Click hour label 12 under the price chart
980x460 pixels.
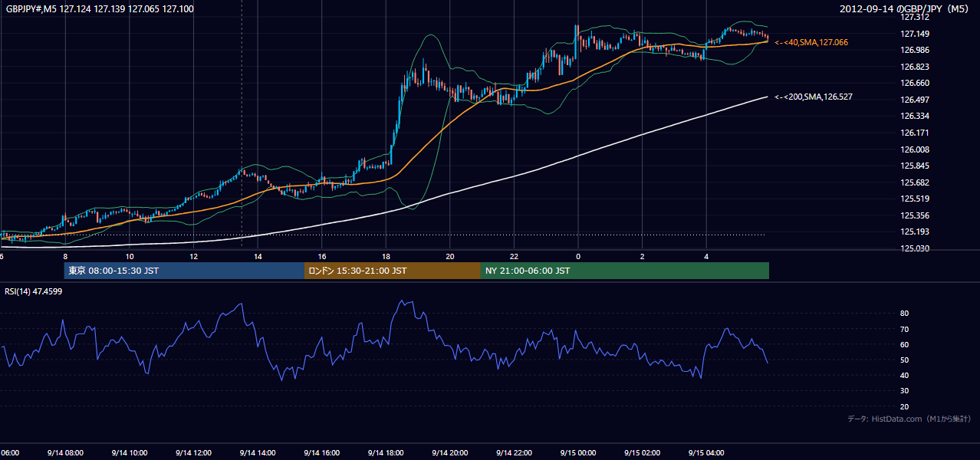[194, 256]
